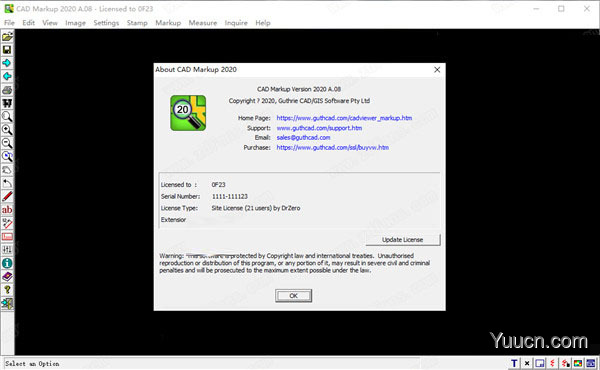Click the 'Site License (21 users) by DrZero' text
This screenshot has height=370, width=600.
point(256,208)
